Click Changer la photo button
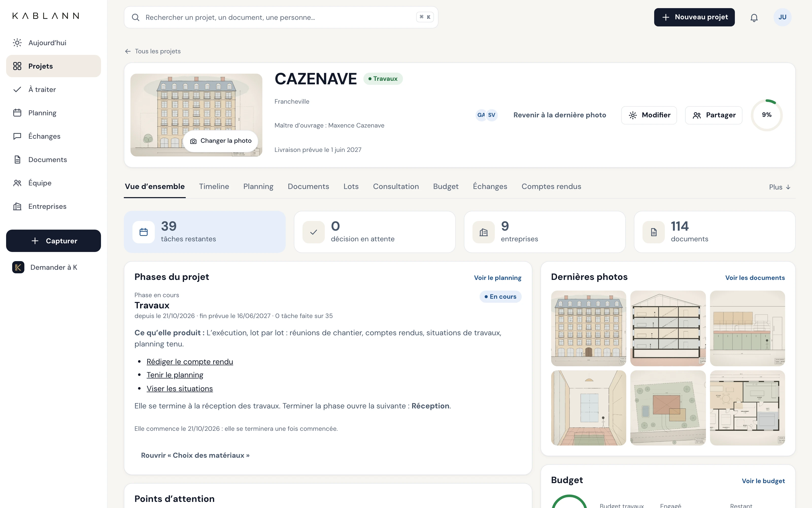Image resolution: width=812 pixels, height=508 pixels. click(x=221, y=141)
